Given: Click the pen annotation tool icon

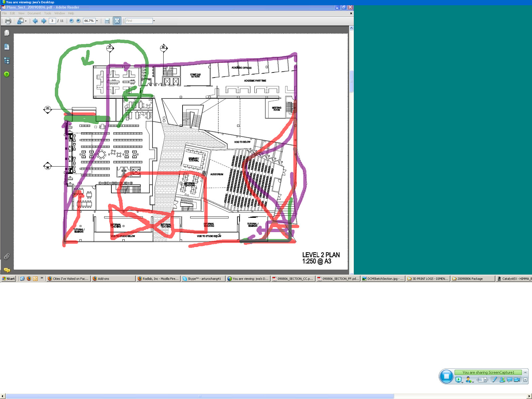Looking at the screenshot, I should click(494, 380).
